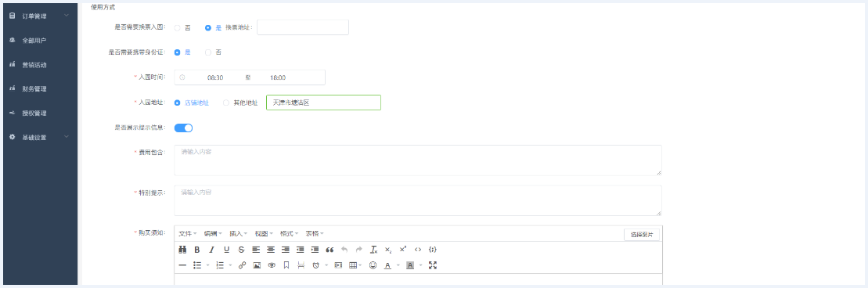This screenshot has width=868, height=288.
Task: Open 插入 editor menu
Action: 239,234
